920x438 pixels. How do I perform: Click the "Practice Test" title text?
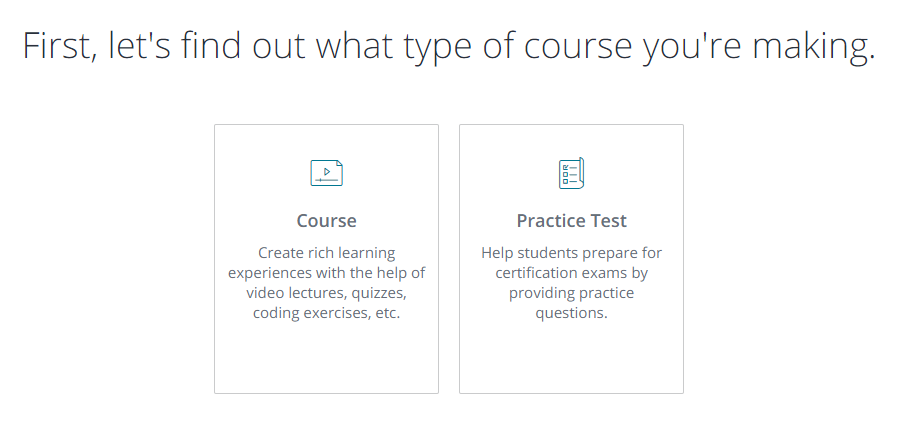click(x=571, y=221)
